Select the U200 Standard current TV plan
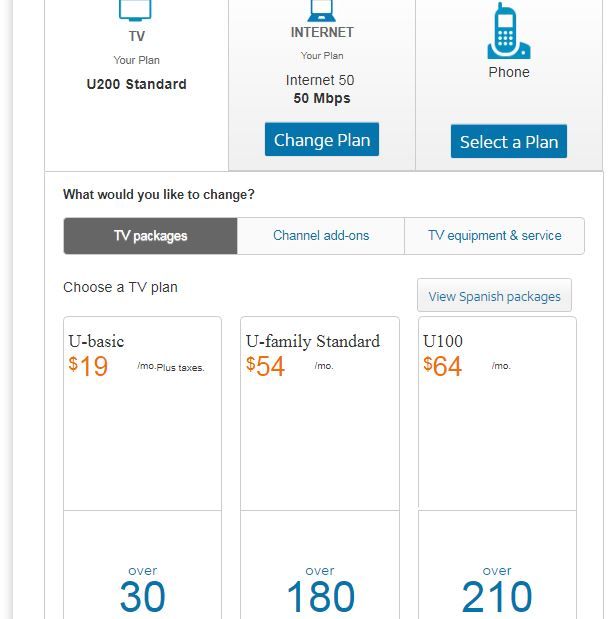609x619 pixels. tap(136, 84)
